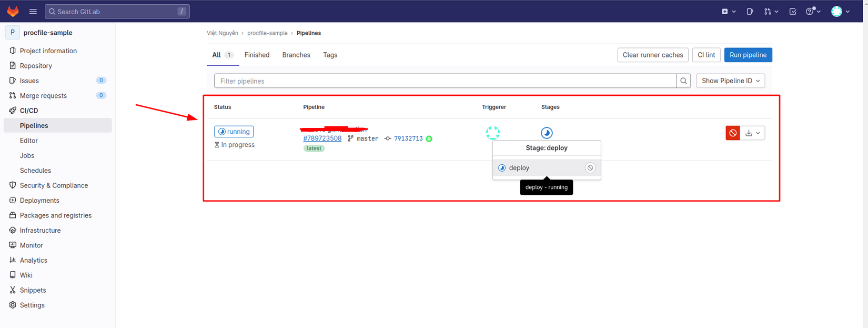
Task: Open Issues in sidebar
Action: click(29, 81)
